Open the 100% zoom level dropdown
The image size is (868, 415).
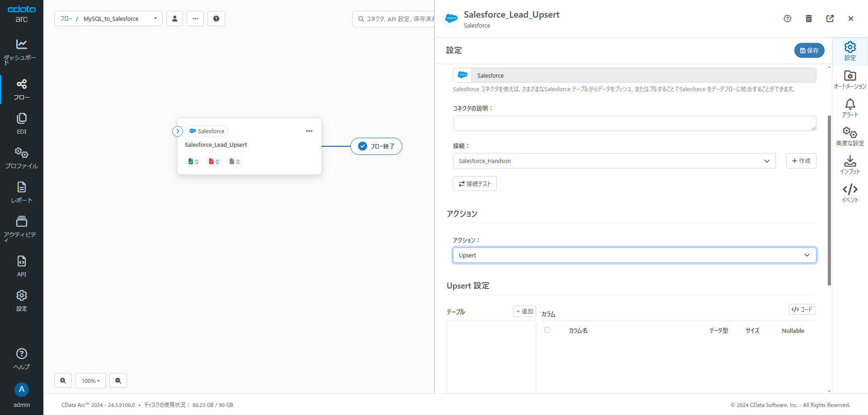pyautogui.click(x=90, y=381)
